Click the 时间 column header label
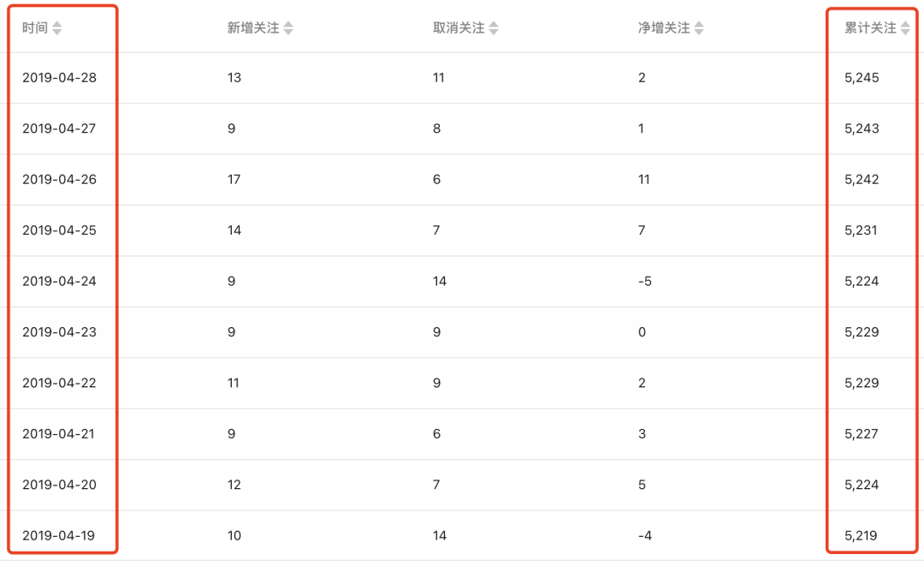924x566 pixels. point(35,28)
